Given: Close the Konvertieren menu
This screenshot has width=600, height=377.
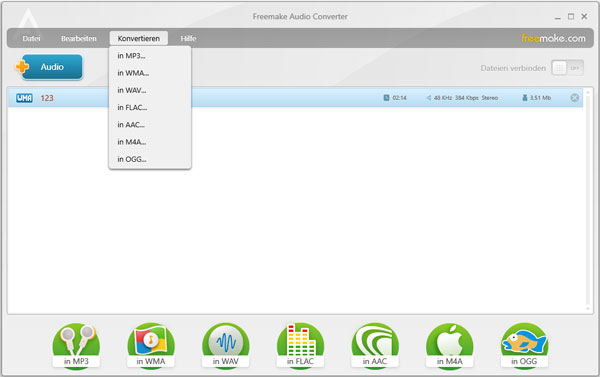Looking at the screenshot, I should pyautogui.click(x=139, y=38).
